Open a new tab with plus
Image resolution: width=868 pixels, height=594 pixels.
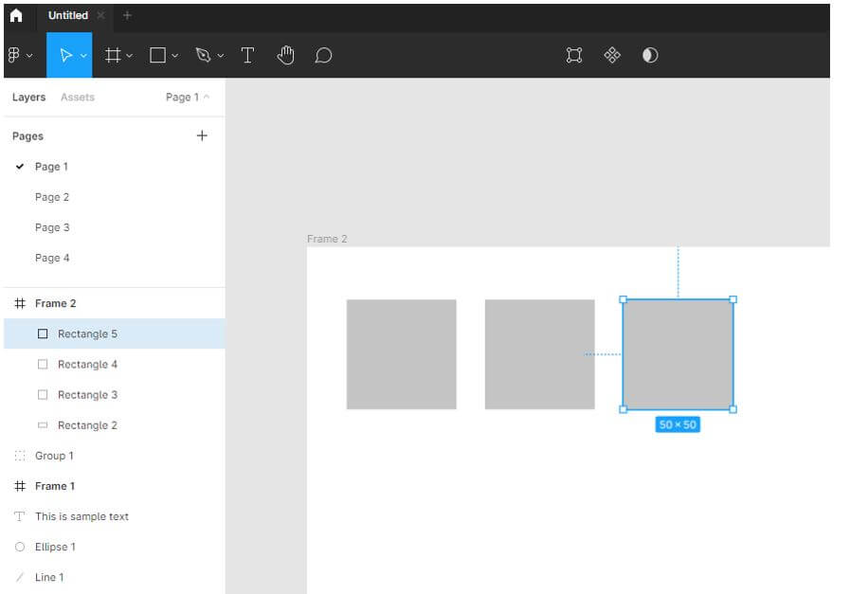coord(127,15)
